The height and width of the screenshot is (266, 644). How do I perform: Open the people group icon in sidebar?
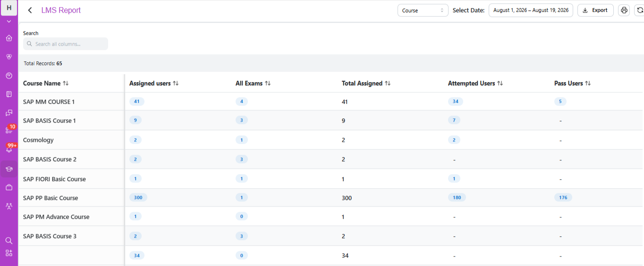(9, 206)
